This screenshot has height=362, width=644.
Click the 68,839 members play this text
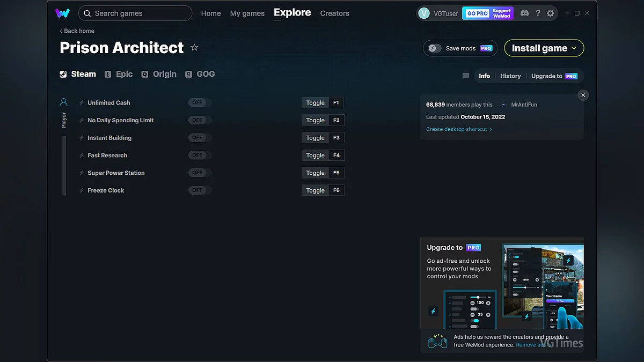tap(459, 105)
